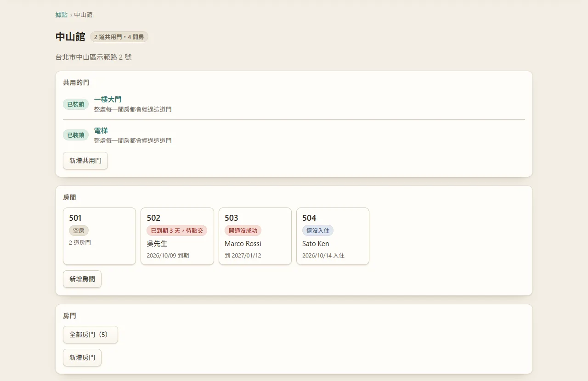The width and height of the screenshot is (588, 381).
Task: Open room 502 card
Action: pyautogui.click(x=177, y=236)
